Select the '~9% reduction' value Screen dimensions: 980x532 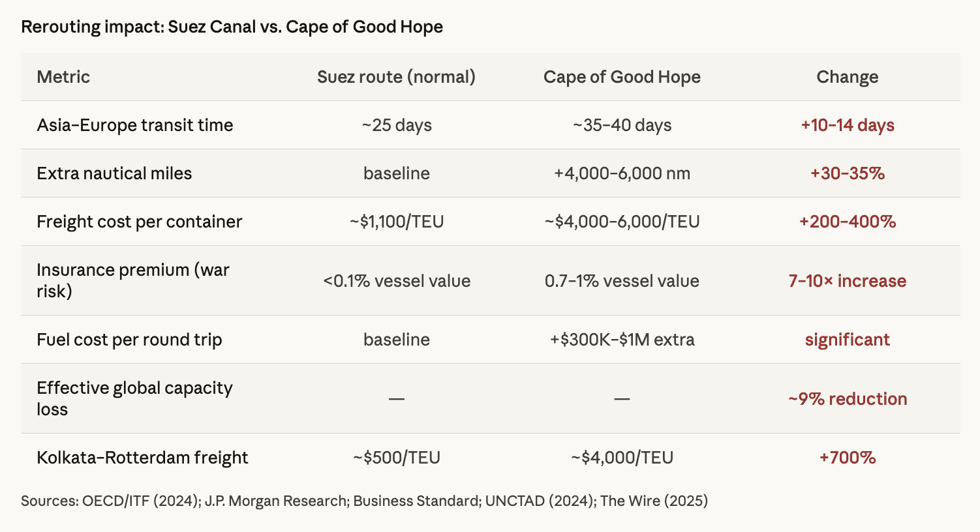[x=847, y=399]
